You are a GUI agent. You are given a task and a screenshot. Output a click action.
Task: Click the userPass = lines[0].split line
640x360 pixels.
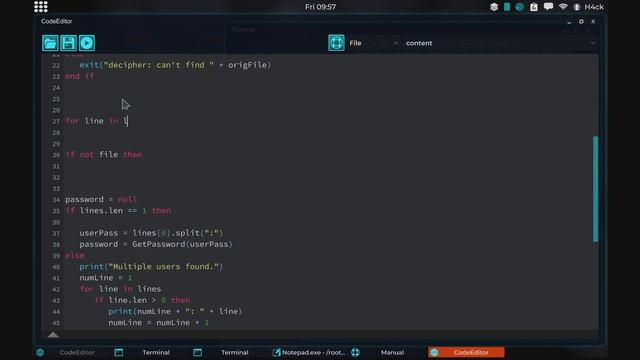tap(151, 233)
